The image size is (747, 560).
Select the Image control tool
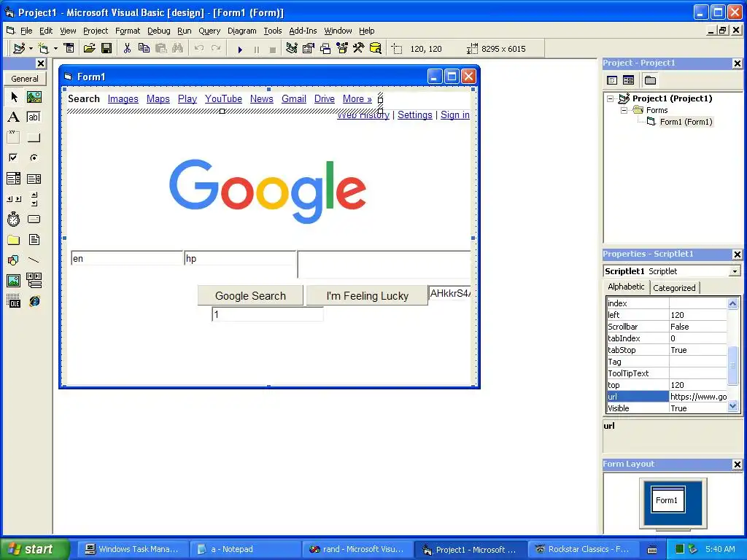[14, 281]
